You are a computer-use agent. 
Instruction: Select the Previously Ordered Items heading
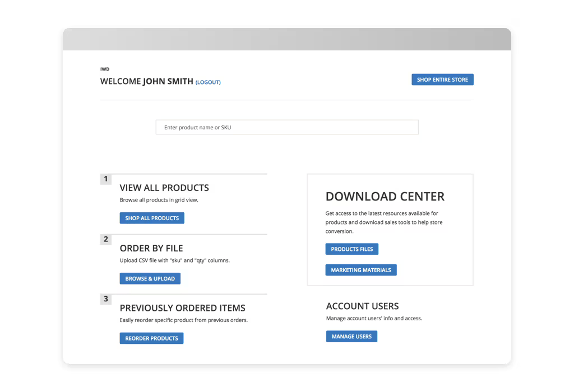(x=182, y=308)
